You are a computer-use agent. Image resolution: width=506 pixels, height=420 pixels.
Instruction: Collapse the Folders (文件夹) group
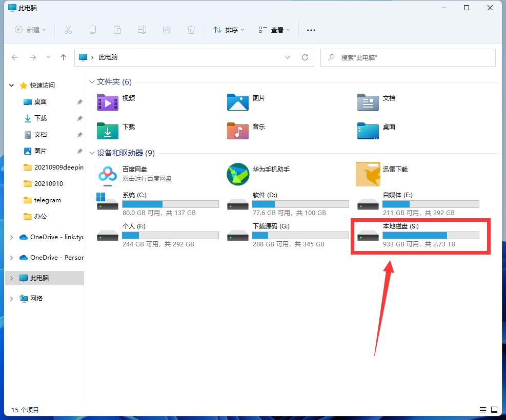[x=92, y=82]
